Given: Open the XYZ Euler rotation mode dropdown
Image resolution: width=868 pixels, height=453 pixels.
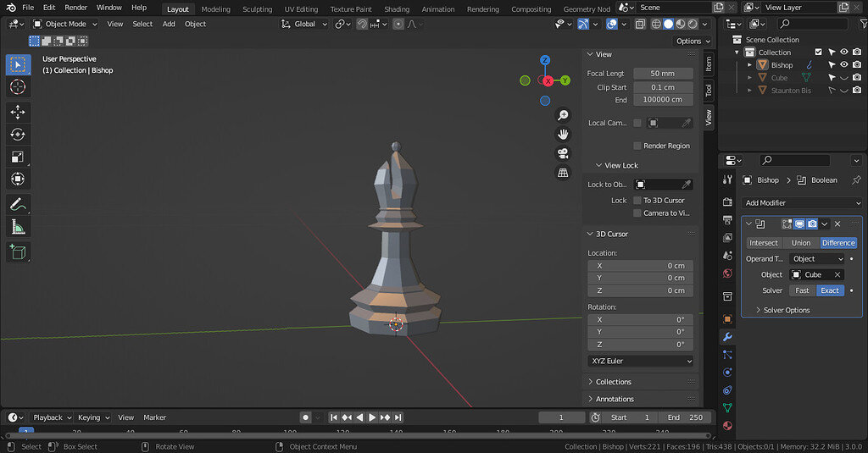Looking at the screenshot, I should coord(641,361).
